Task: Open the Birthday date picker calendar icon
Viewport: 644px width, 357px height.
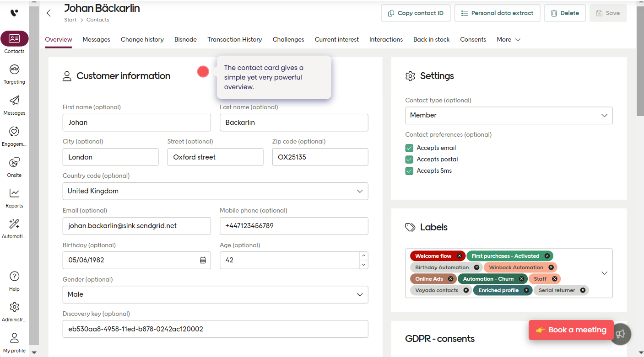Action: (x=202, y=260)
